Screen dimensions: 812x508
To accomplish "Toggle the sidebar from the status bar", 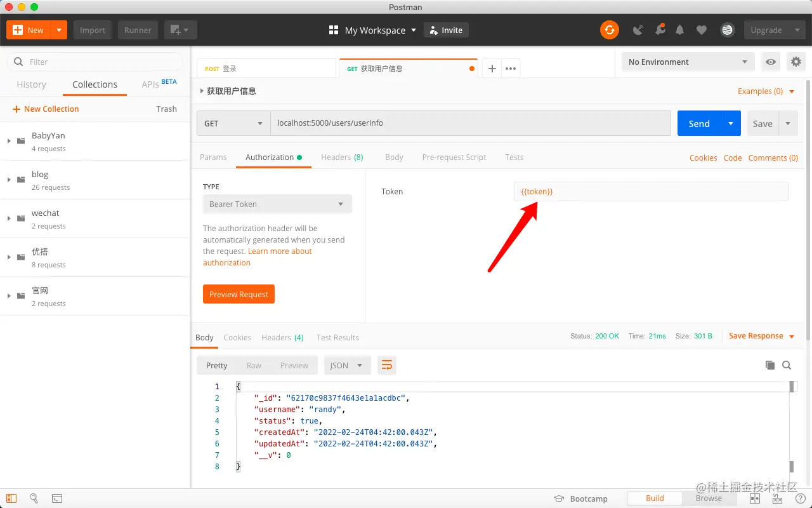I will [11, 498].
